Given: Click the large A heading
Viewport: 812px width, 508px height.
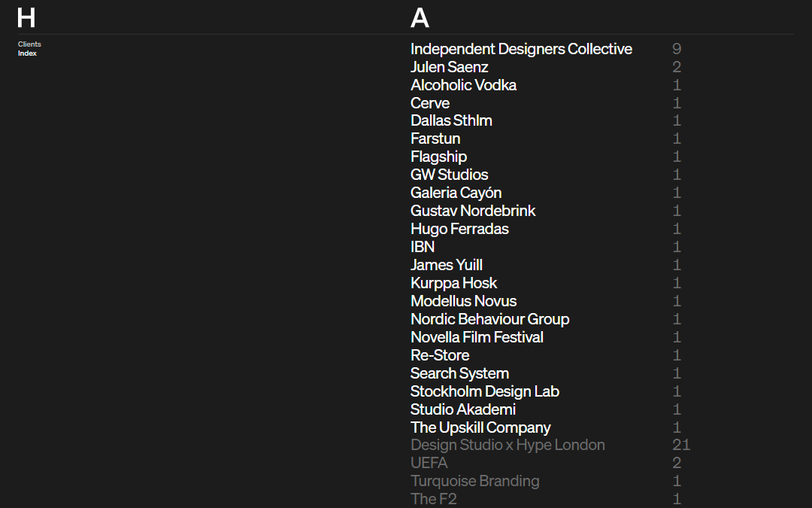Looking at the screenshot, I should click(420, 17).
